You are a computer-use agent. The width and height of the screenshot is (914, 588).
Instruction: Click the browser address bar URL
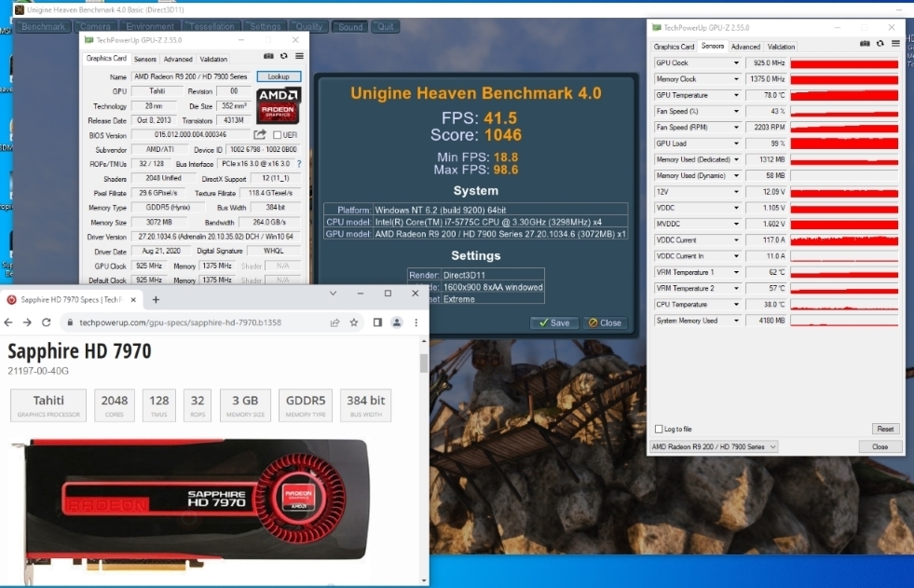point(180,322)
